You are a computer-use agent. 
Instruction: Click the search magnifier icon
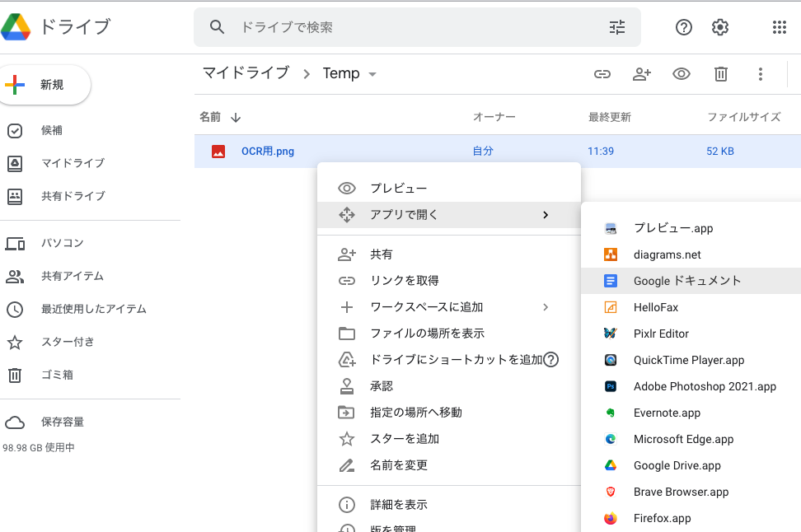(x=217, y=27)
